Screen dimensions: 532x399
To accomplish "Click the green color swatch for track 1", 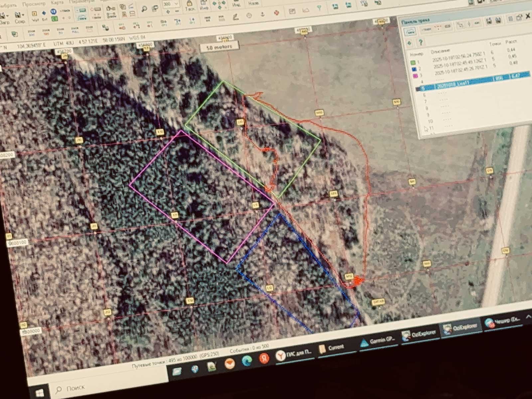I will pos(413,62).
